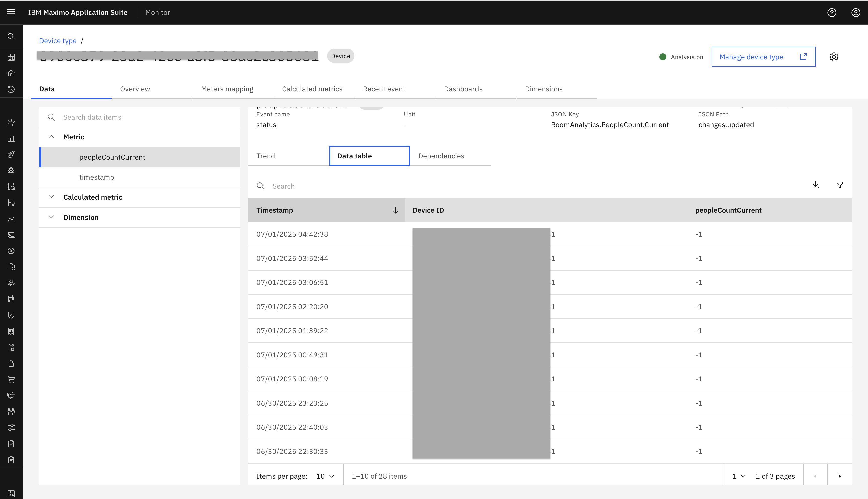This screenshot has height=499, width=868.
Task: Open the page number dropdown
Action: coord(739,476)
